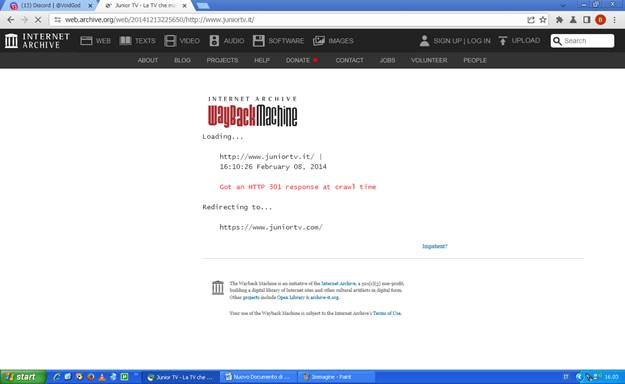The width and height of the screenshot is (625, 384).
Task: Open the Donate menu item
Action: coord(298,60)
